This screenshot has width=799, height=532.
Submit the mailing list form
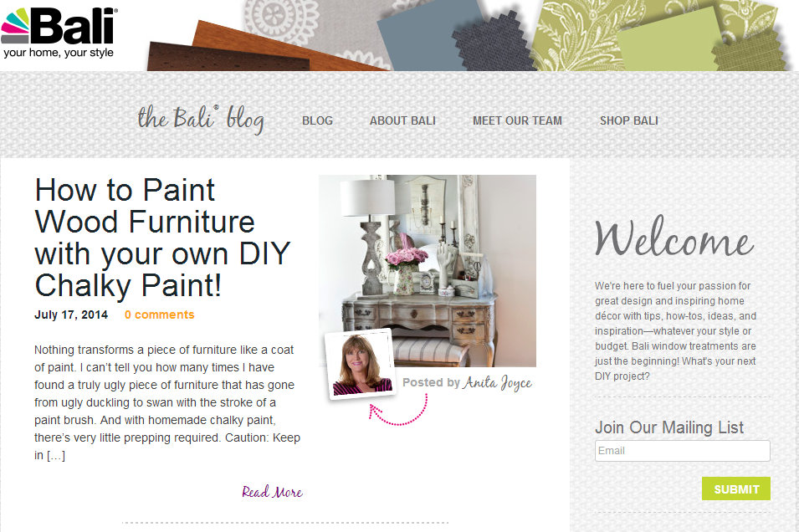pyautogui.click(x=735, y=489)
